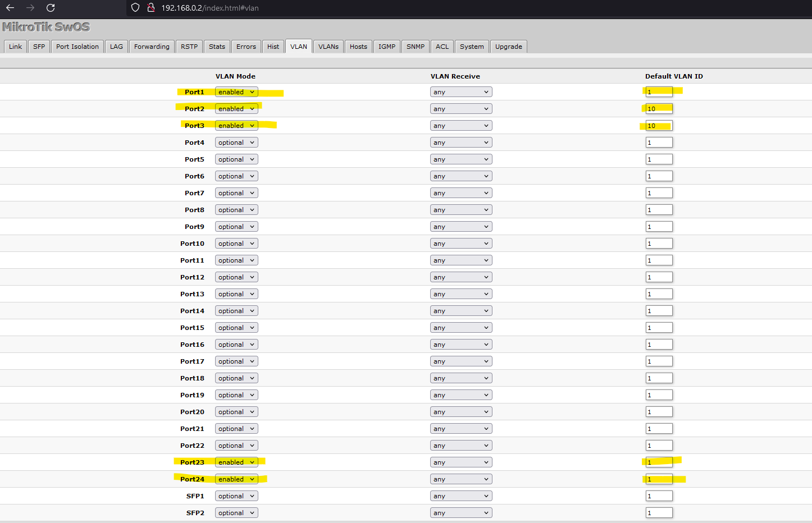Switch to the Errors tab
The height and width of the screenshot is (523, 812).
(246, 47)
